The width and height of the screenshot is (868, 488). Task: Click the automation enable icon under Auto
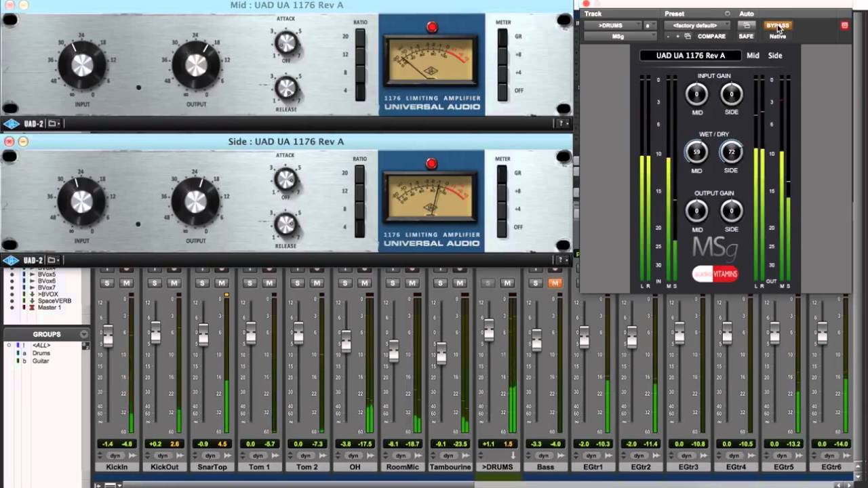[746, 26]
